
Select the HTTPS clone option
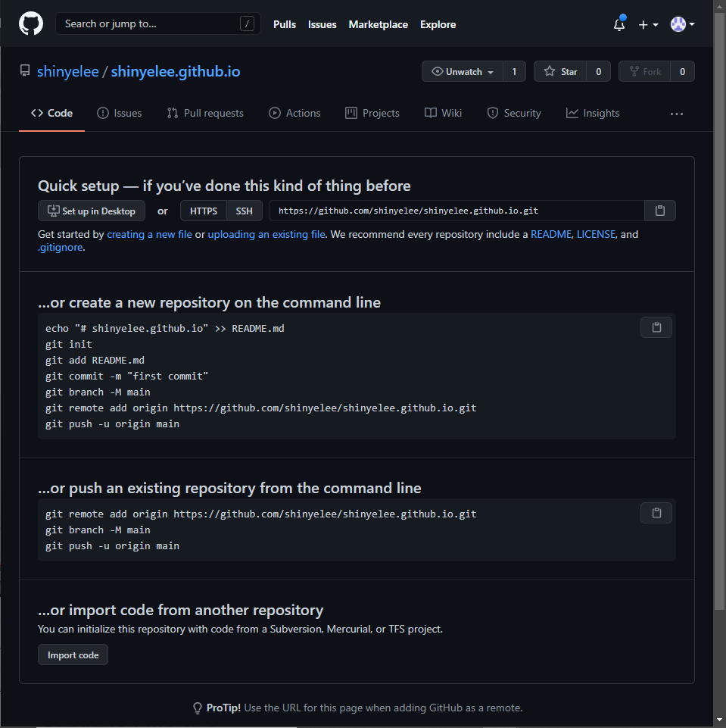tap(203, 211)
